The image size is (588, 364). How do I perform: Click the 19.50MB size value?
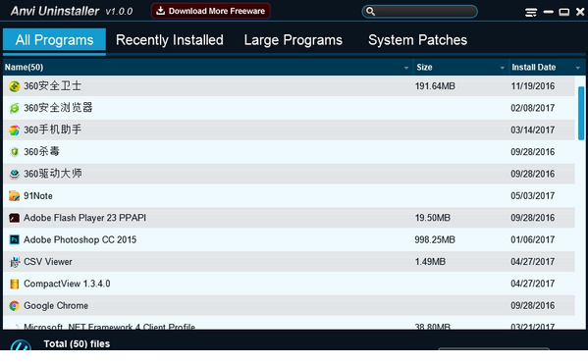(432, 218)
